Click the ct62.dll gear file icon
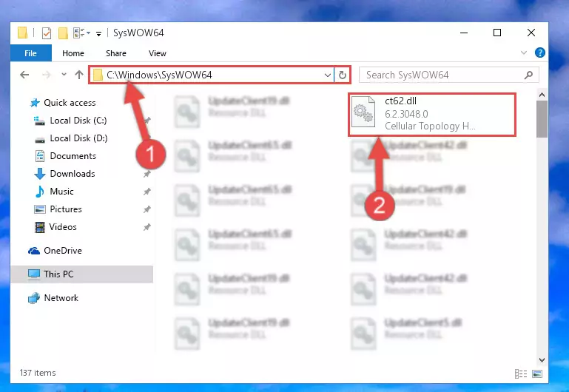569x392 pixels. (x=363, y=112)
